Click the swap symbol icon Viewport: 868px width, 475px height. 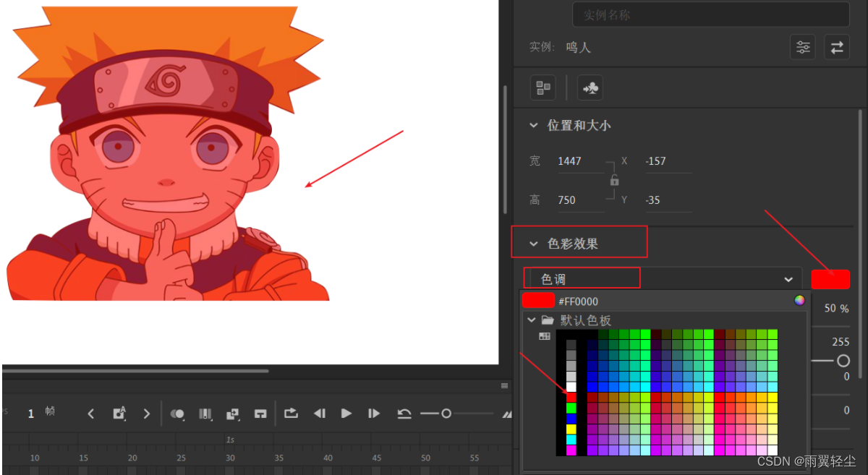(x=837, y=48)
